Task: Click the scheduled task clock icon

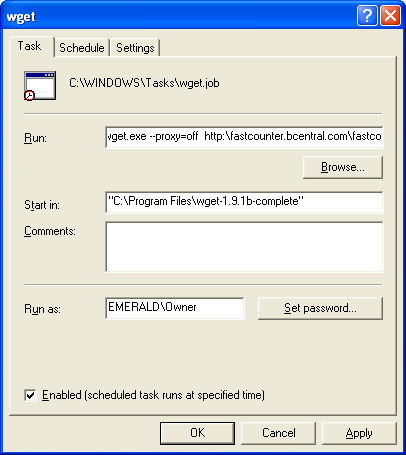Action: tap(40, 86)
